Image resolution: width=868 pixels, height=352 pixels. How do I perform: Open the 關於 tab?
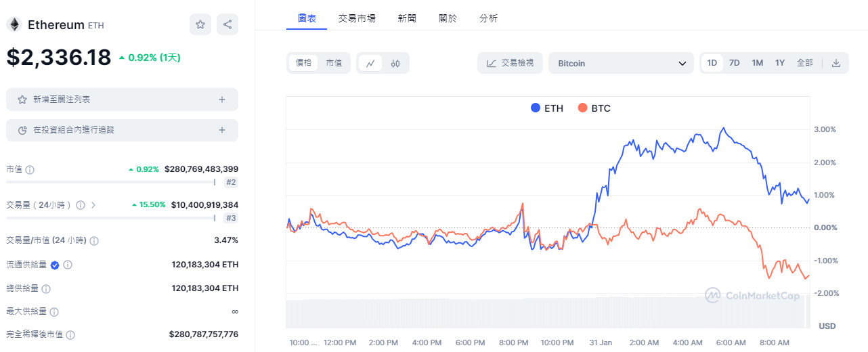pos(448,18)
